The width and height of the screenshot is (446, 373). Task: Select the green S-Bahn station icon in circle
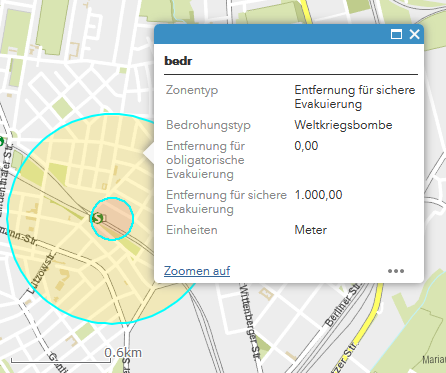[98, 218]
